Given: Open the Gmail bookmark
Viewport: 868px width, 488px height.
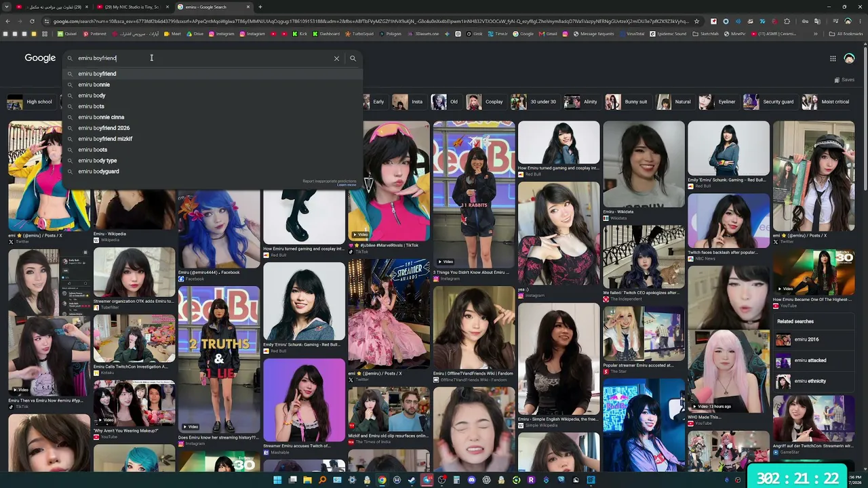Looking at the screenshot, I should point(548,34).
